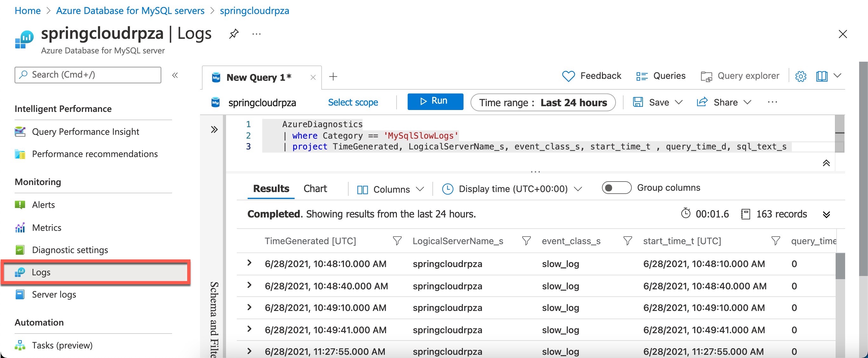Expand first result row 10:48:10
Image resolution: width=868 pixels, height=358 pixels.
(249, 263)
